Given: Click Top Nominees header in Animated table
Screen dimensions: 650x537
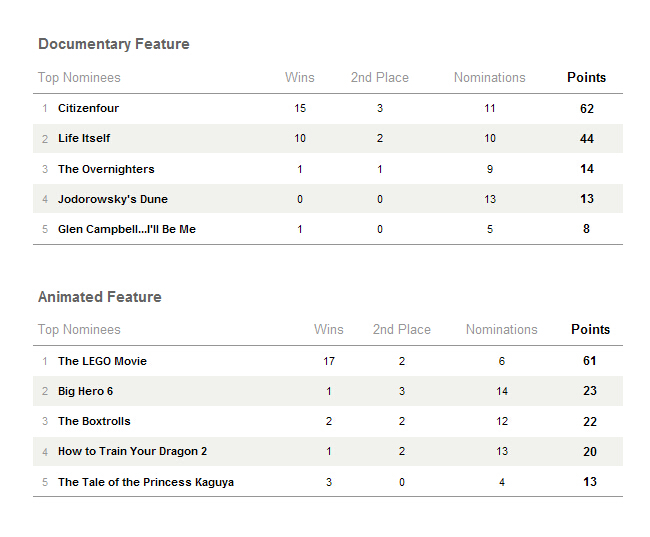Looking at the screenshot, I should tap(79, 329).
